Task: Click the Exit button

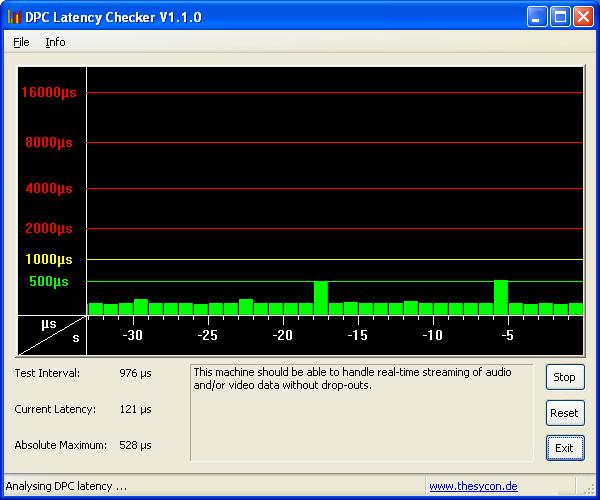Action: click(565, 448)
